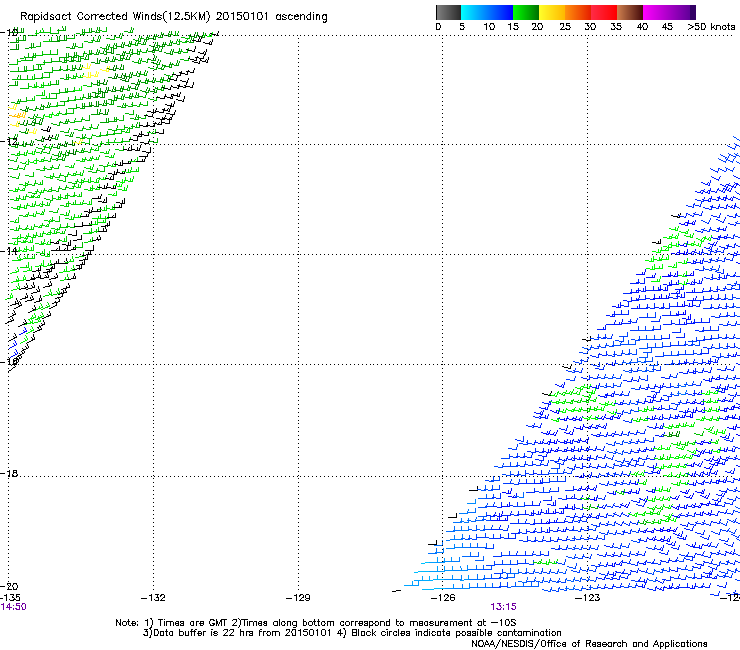Click the red 30-35 knots legend segment

[604, 12]
